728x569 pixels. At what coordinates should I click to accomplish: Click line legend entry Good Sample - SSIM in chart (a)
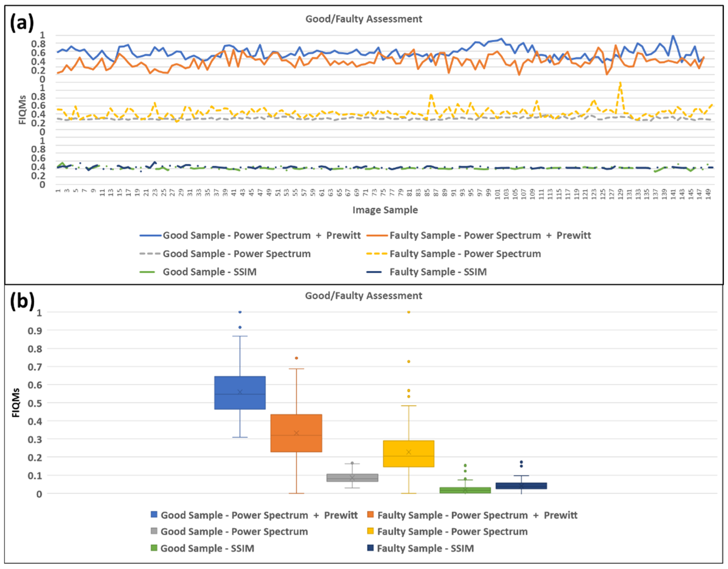[x=209, y=272]
